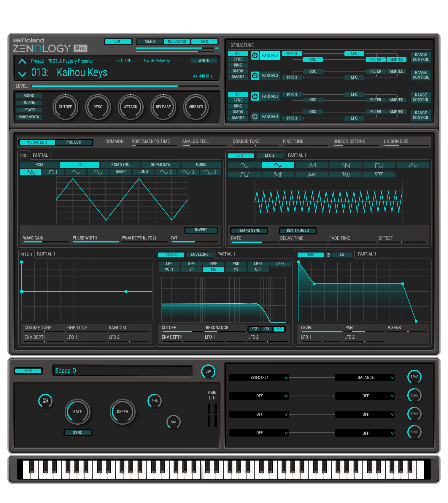Toggle PARTIAL3 power icon

(255, 96)
